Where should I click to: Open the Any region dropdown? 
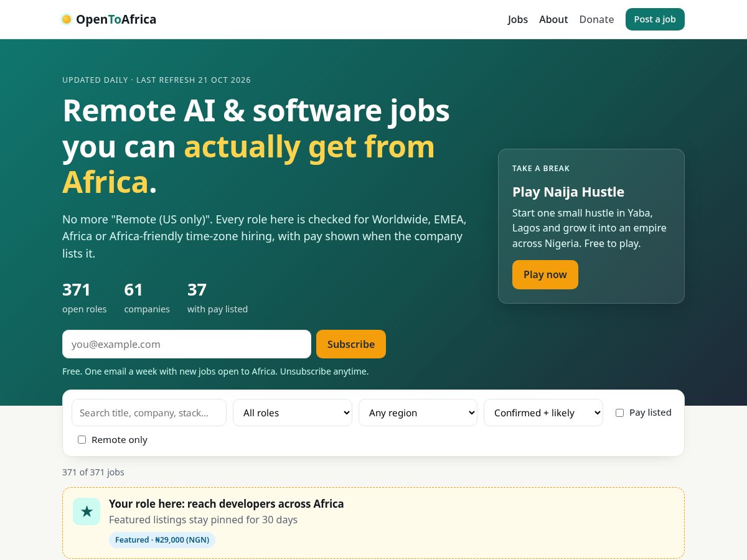(x=418, y=413)
